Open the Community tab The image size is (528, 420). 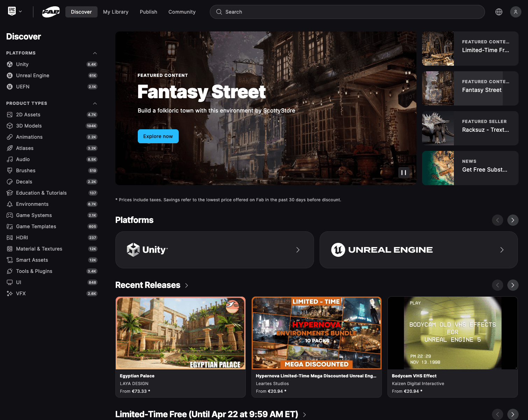[x=182, y=12]
